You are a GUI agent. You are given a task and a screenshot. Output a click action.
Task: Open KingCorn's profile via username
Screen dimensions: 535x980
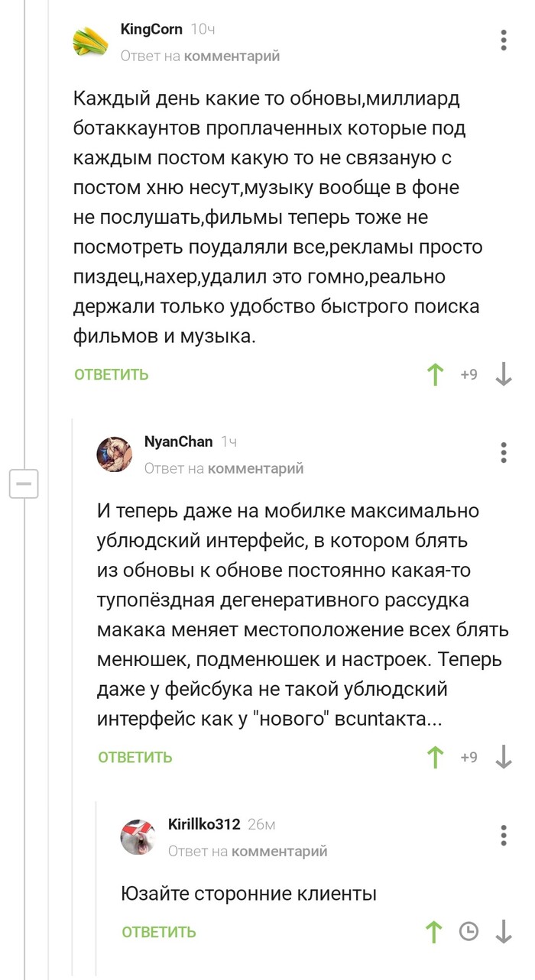[x=151, y=30]
